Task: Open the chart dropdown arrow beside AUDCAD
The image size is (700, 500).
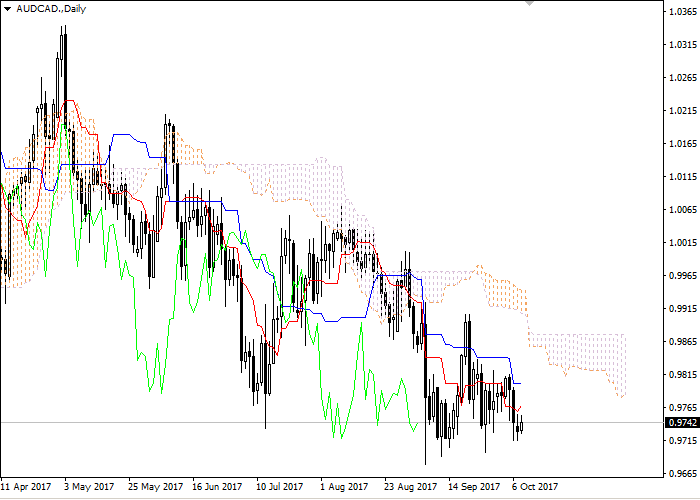Action: (x=8, y=9)
